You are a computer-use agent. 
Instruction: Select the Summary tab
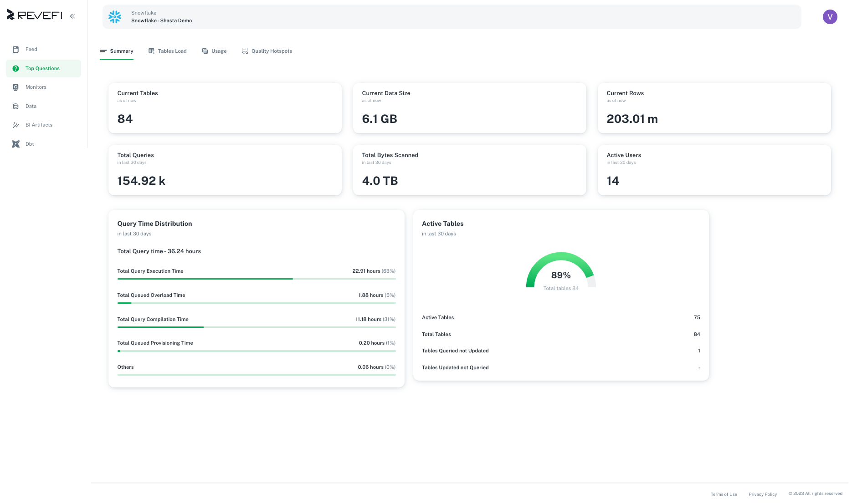click(x=117, y=51)
